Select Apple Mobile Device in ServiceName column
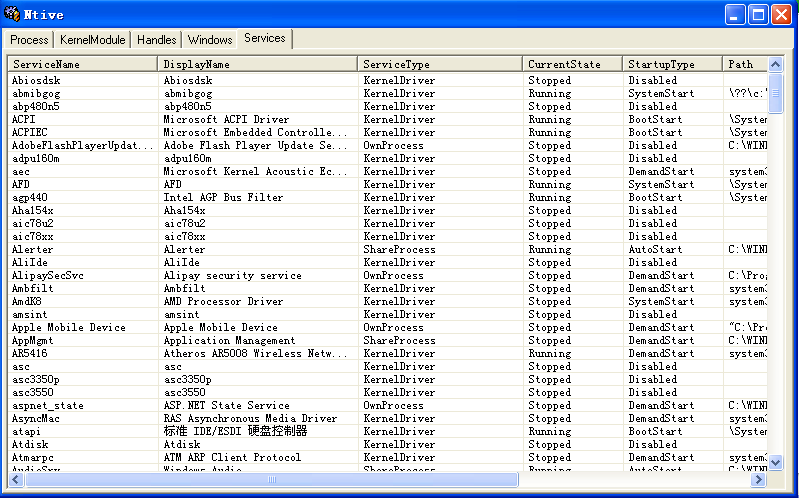Viewport: 799px width, 498px height. pos(69,327)
